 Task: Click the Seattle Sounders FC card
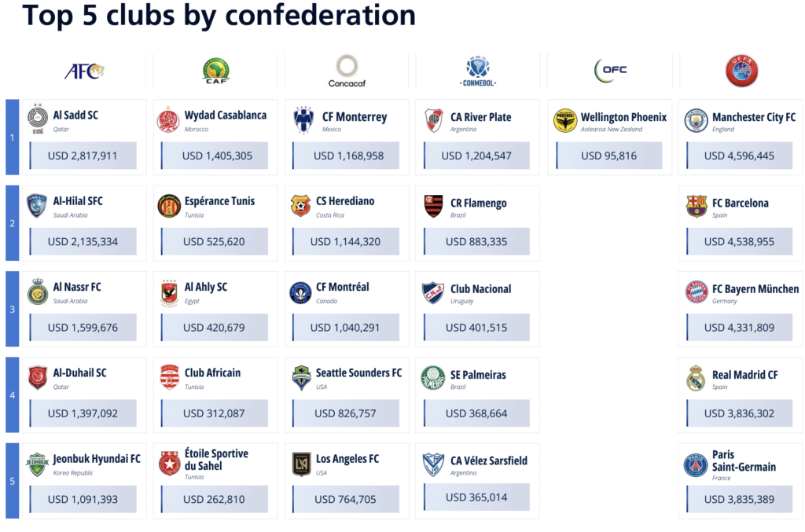click(x=347, y=395)
